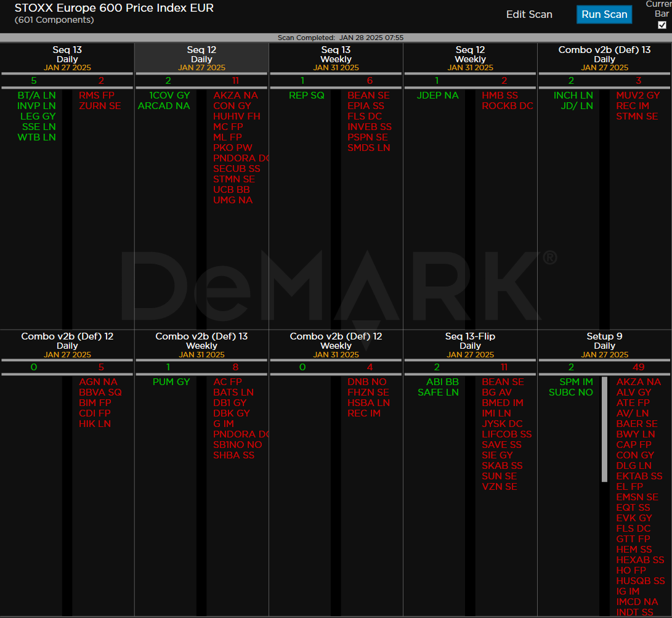672x618 pixels.
Task: Click ticker INCH LN
Action: tap(573, 96)
